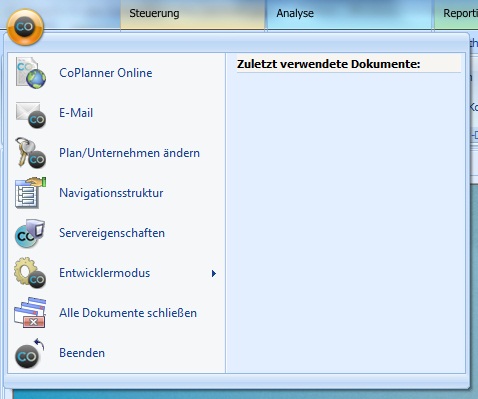
Task: Select the Entwicklermodus menu entry
Action: [116, 273]
